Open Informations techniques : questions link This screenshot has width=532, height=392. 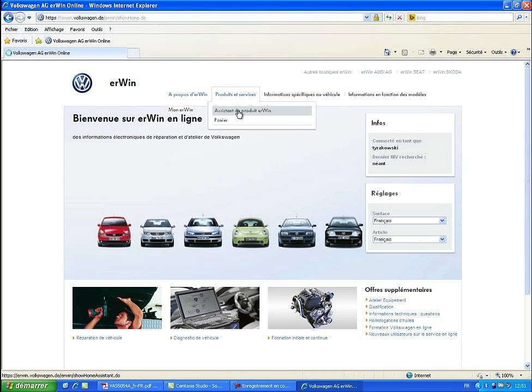tap(404, 314)
